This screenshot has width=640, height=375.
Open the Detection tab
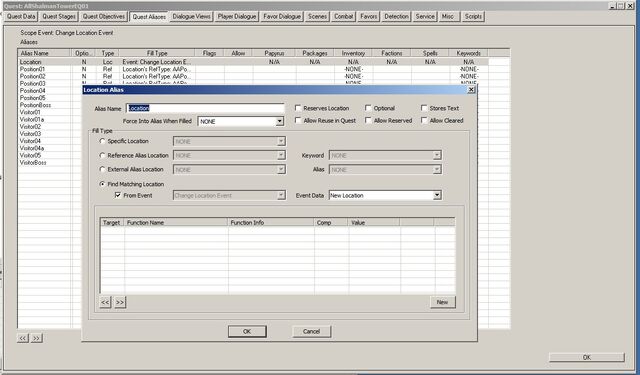click(396, 17)
